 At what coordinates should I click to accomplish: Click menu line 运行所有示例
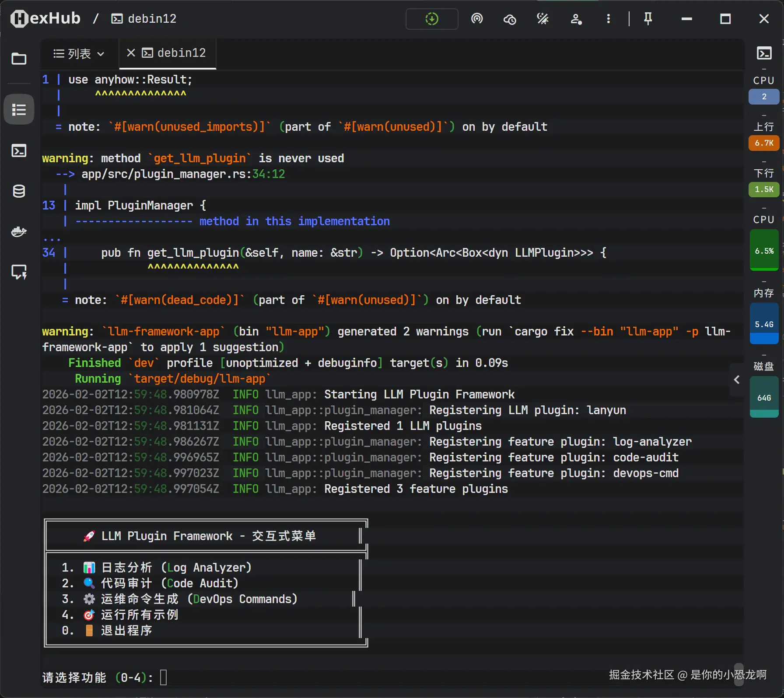tap(120, 614)
